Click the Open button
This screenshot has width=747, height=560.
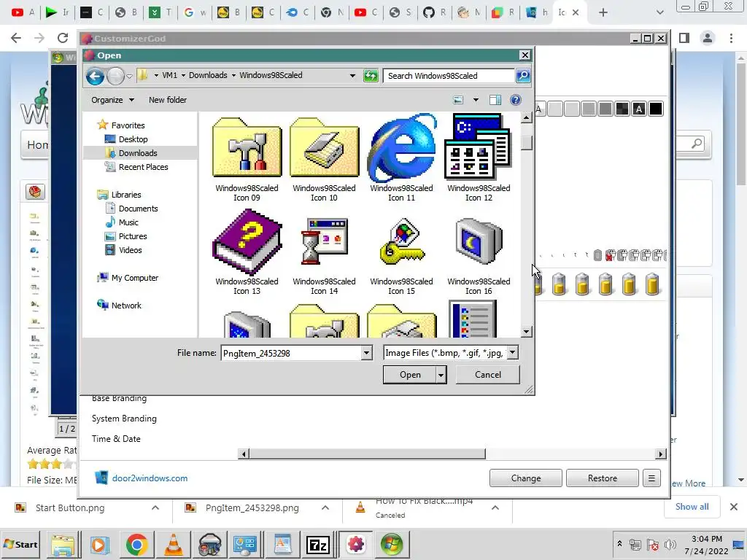410,375
